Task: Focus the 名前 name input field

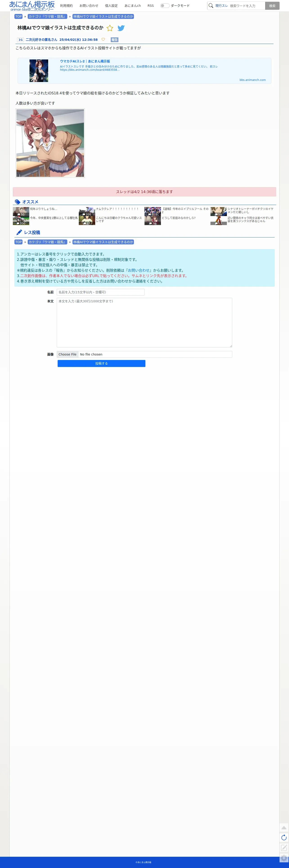Action: [100, 292]
